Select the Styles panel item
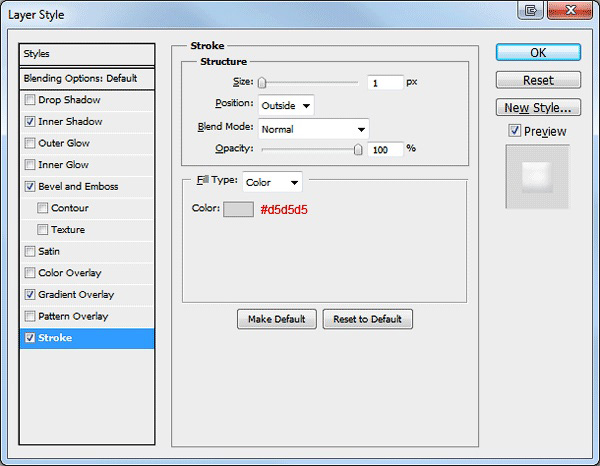600x466 pixels. pyautogui.click(x=87, y=54)
